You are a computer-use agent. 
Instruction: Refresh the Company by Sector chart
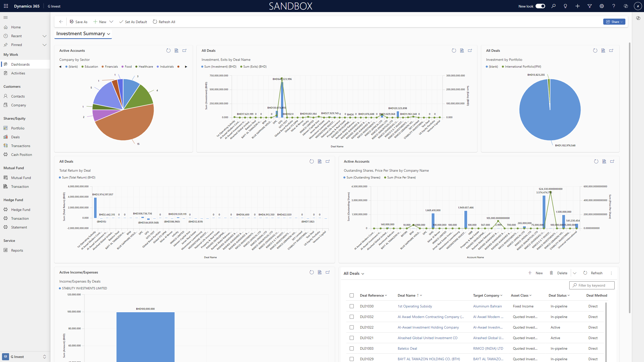(168, 51)
